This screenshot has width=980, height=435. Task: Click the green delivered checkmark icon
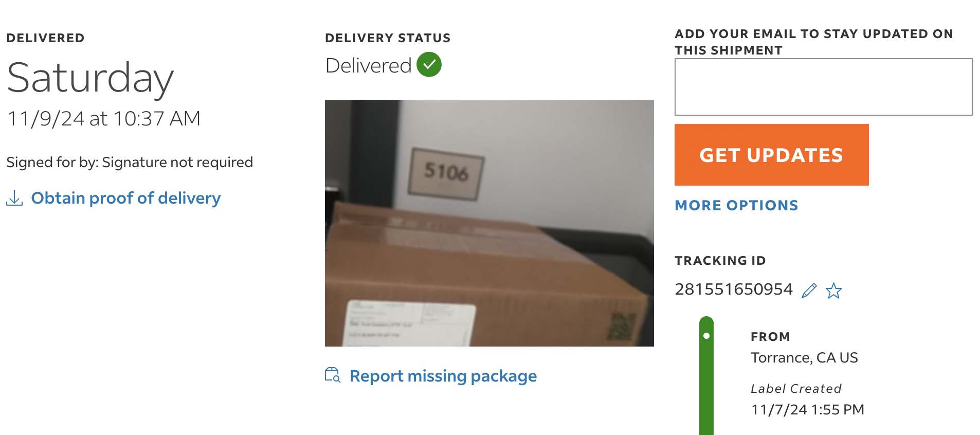point(429,65)
